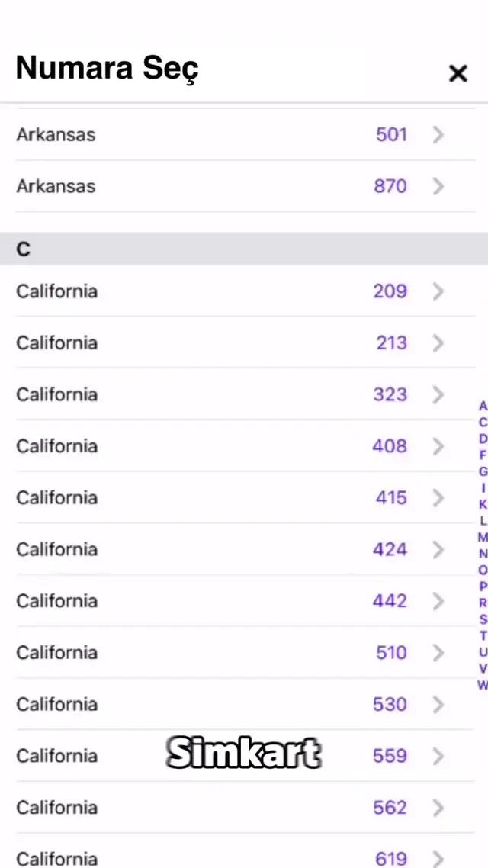The width and height of the screenshot is (488, 868).
Task: Jump to letter W in index
Action: pos(483,685)
